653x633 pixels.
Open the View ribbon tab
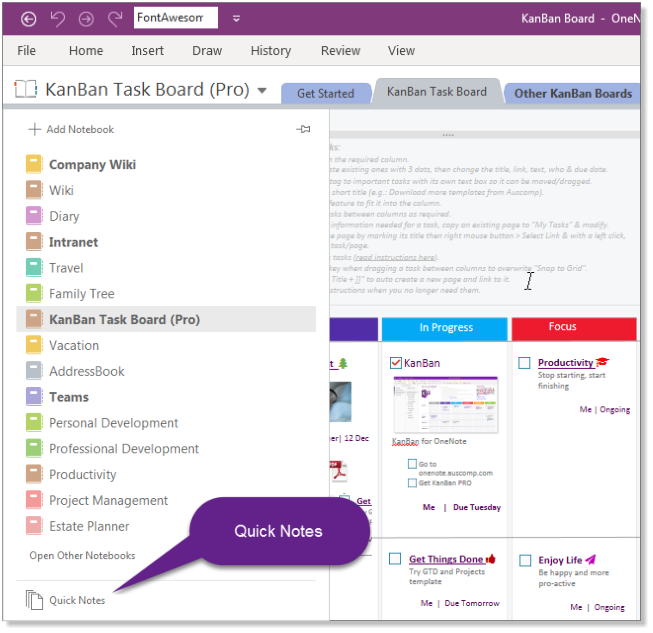[x=401, y=50]
